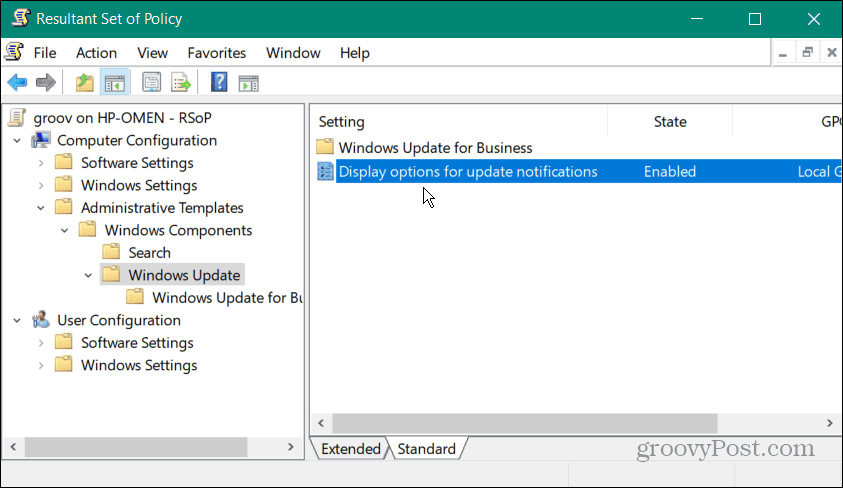Click the groov on HP-OMEN root node icon
Image resolution: width=843 pixels, height=488 pixels.
tap(17, 117)
